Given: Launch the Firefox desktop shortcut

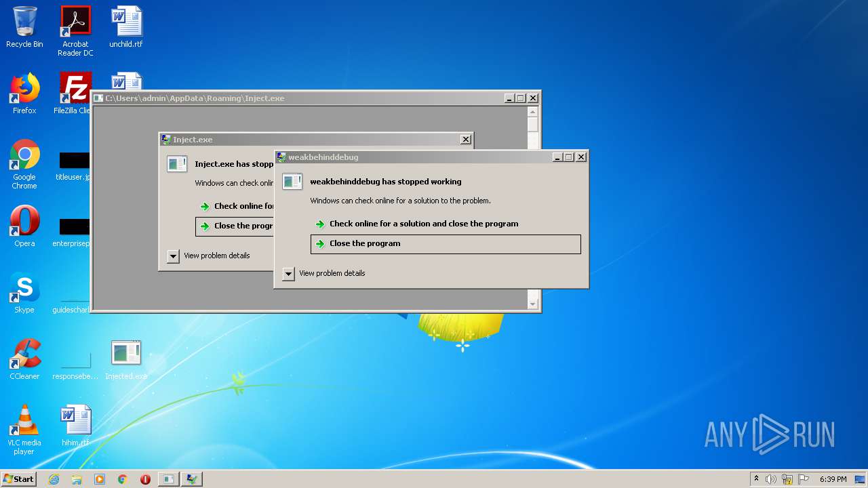Looking at the screenshot, I should (x=24, y=94).
